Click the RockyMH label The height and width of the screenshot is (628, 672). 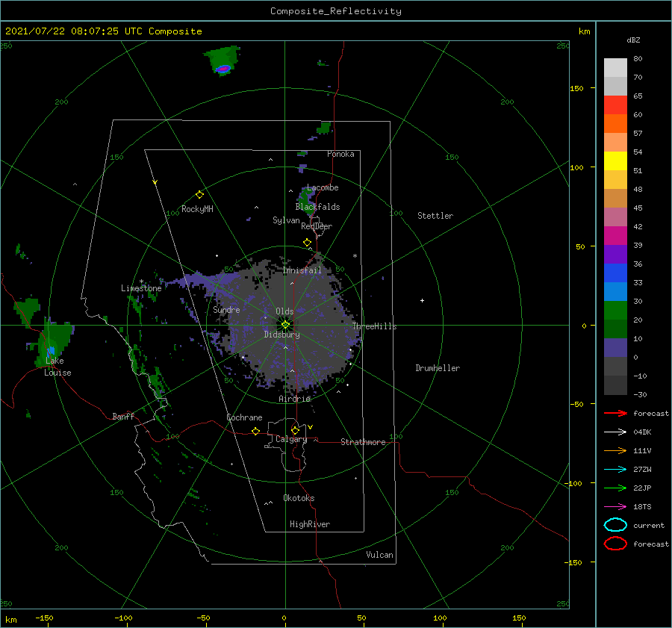tap(197, 209)
